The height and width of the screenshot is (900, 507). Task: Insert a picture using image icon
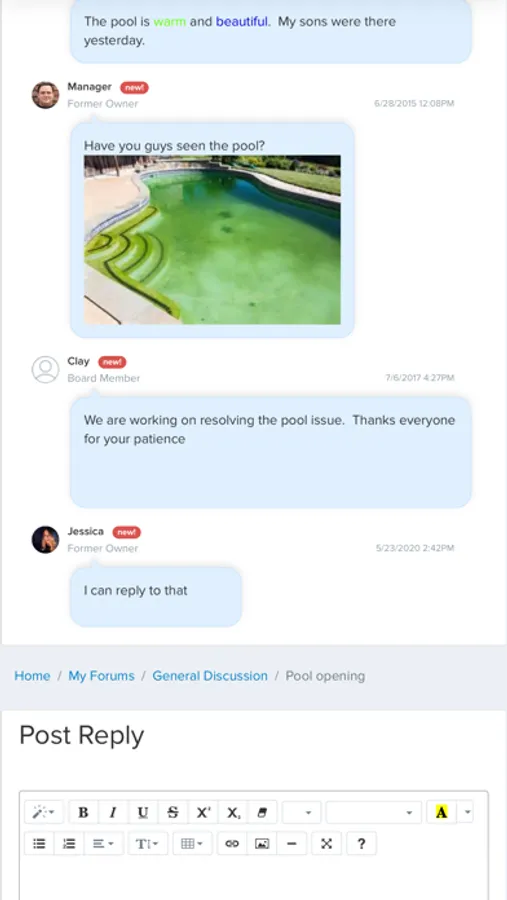pyautogui.click(x=262, y=843)
